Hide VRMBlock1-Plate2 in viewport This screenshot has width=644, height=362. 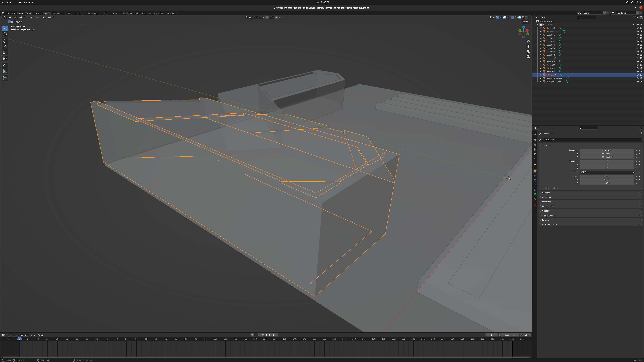637,82
